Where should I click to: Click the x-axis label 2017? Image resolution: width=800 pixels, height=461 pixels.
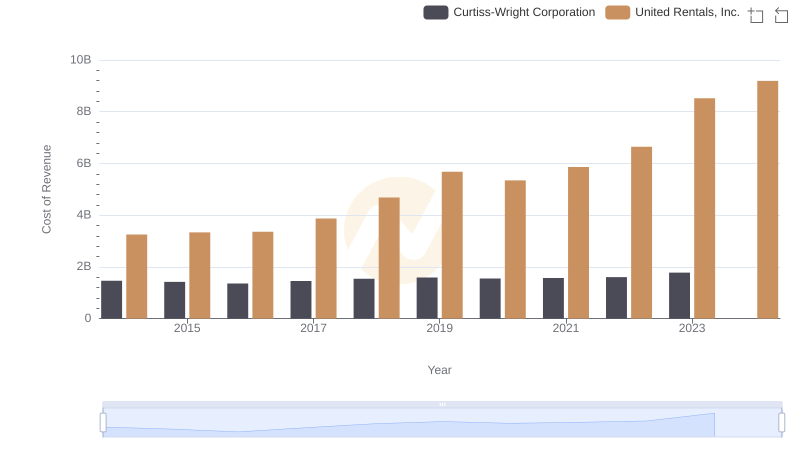[x=313, y=328]
